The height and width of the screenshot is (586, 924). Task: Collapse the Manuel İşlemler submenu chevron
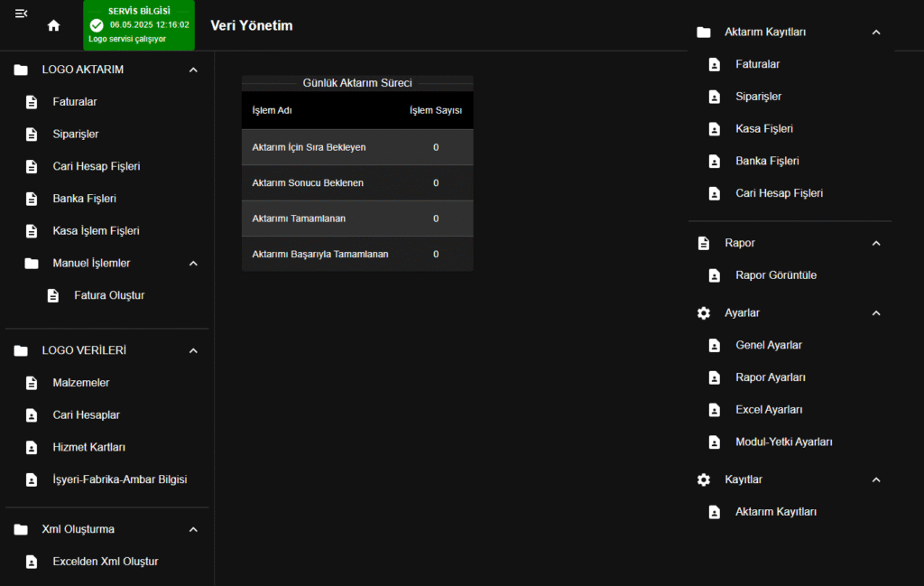pyautogui.click(x=193, y=264)
